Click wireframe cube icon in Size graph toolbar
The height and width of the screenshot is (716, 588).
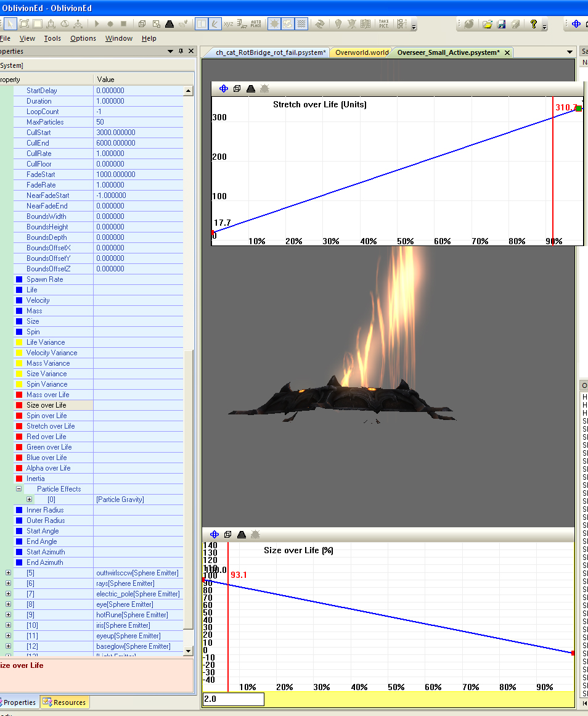(x=228, y=534)
